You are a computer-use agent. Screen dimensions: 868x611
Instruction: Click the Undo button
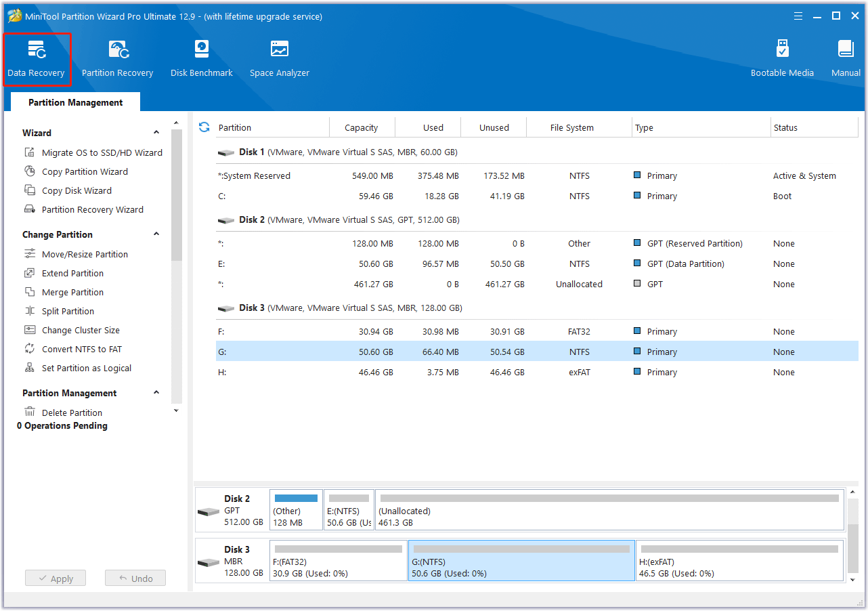tap(135, 578)
